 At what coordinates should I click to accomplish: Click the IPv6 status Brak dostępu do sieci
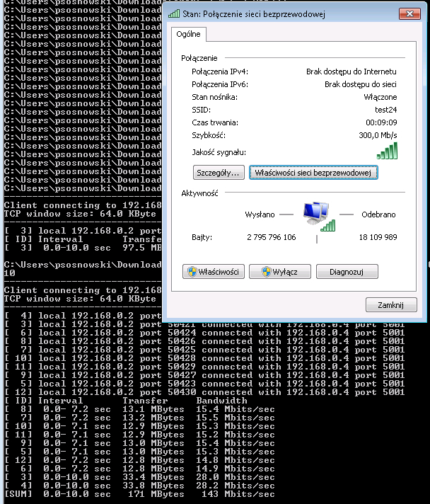[360, 84]
